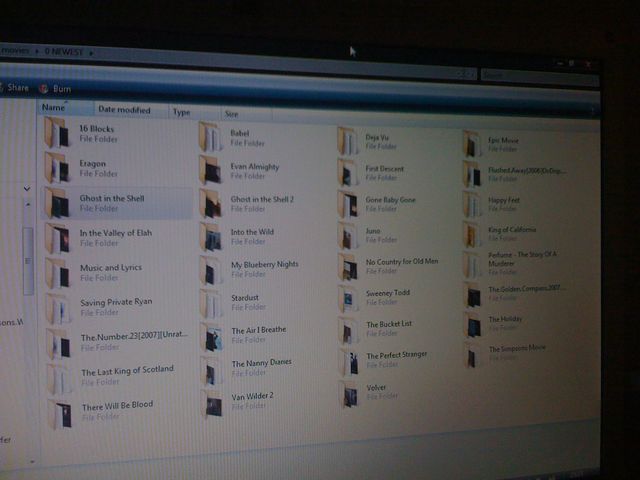Open the Into the Wild folder icon
The width and height of the screenshot is (640, 480).
(212, 237)
